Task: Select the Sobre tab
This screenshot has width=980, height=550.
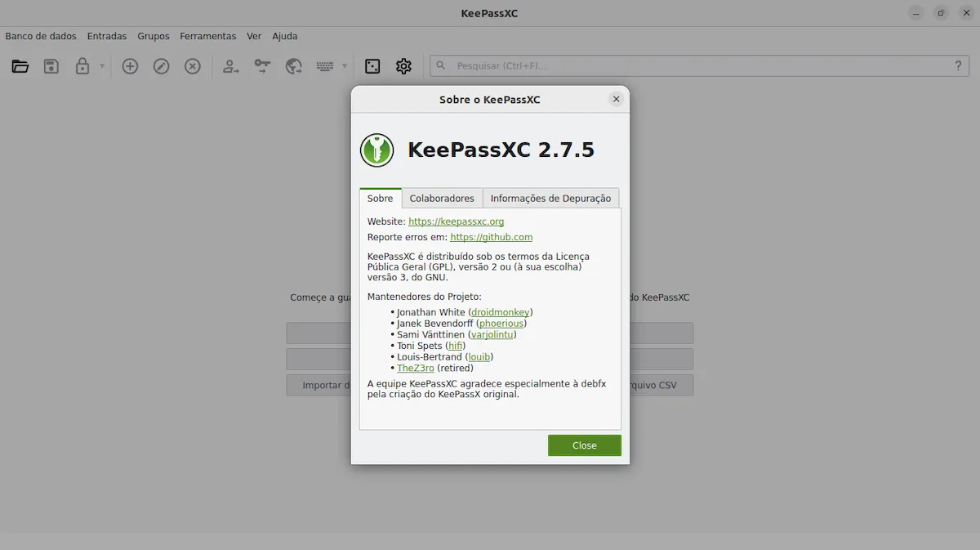Action: pos(381,198)
